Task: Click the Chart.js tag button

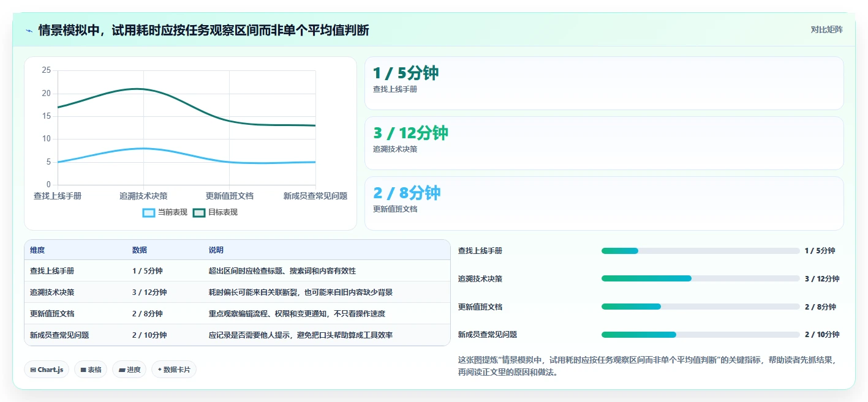Action: 47,370
